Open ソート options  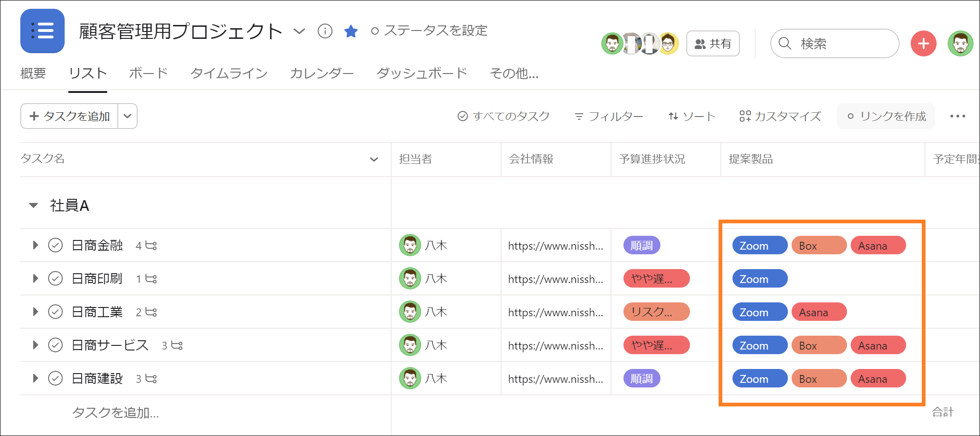(x=692, y=116)
